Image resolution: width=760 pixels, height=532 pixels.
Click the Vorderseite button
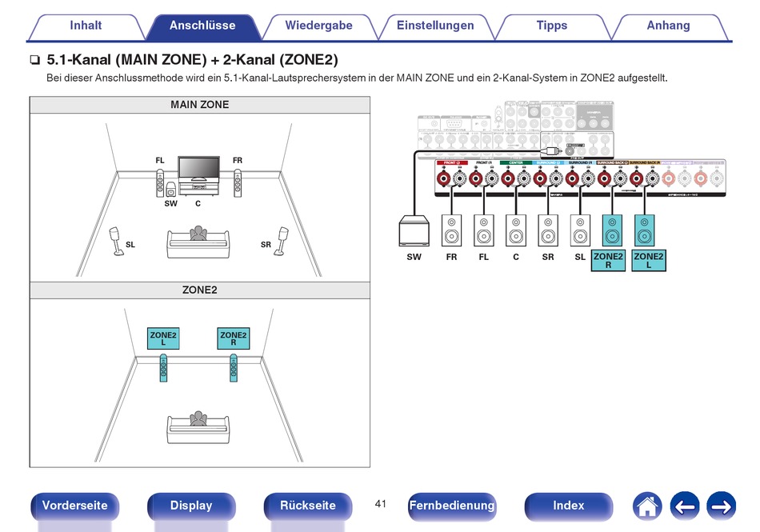pos(74,506)
